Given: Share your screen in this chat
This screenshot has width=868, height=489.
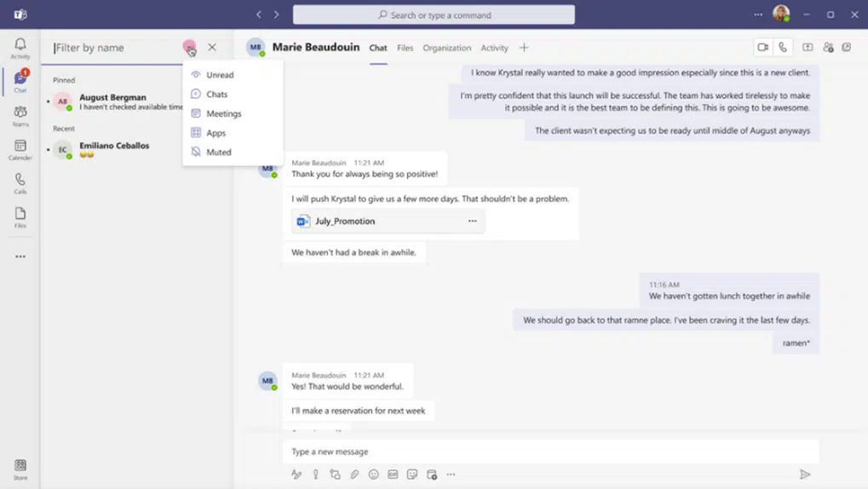Looking at the screenshot, I should (808, 47).
